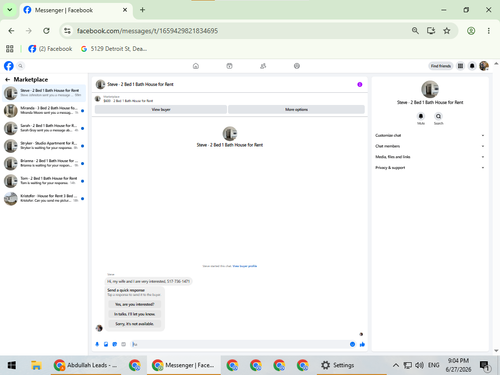Open the Chrome profile icon
This screenshot has width=500, height=375.
coord(471,31)
